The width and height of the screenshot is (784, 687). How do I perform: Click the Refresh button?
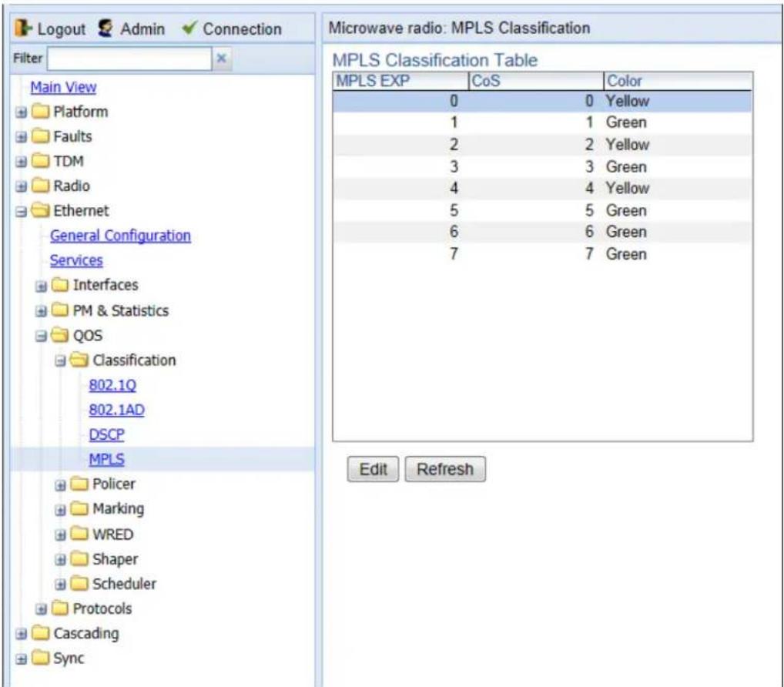pyautogui.click(x=445, y=469)
